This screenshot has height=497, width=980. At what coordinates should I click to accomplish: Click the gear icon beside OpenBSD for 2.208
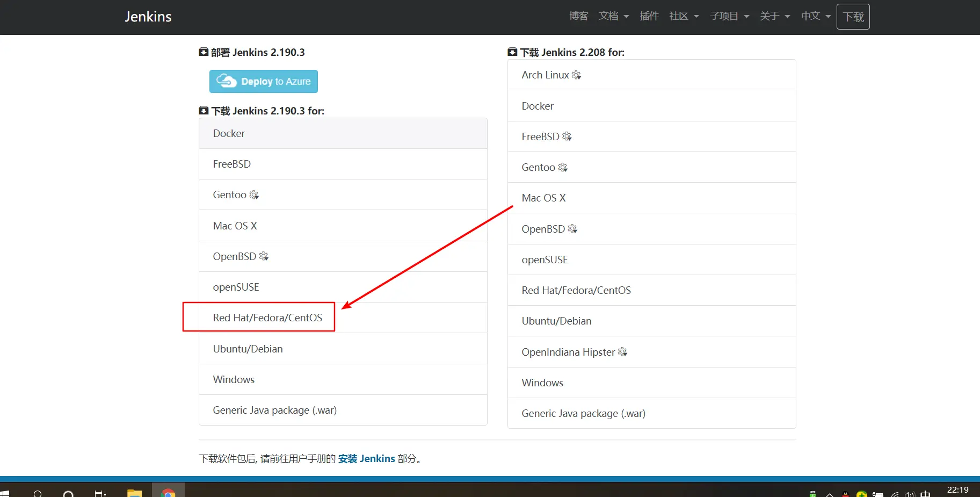pyautogui.click(x=572, y=229)
